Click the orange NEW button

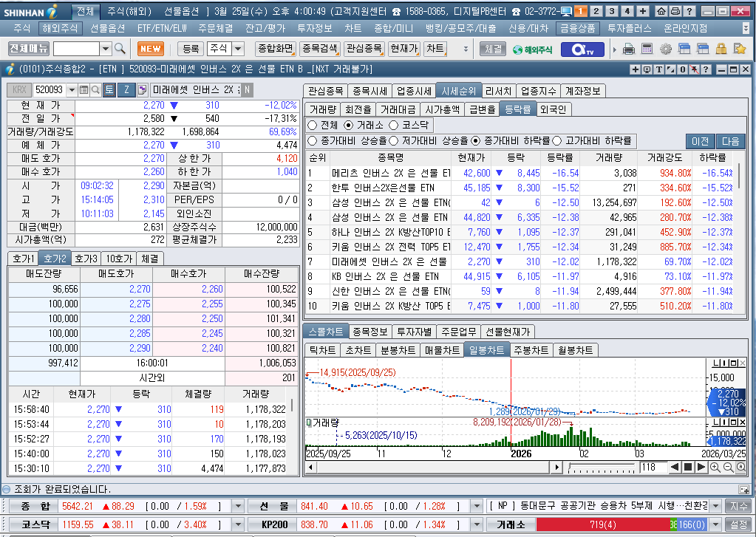[151, 49]
